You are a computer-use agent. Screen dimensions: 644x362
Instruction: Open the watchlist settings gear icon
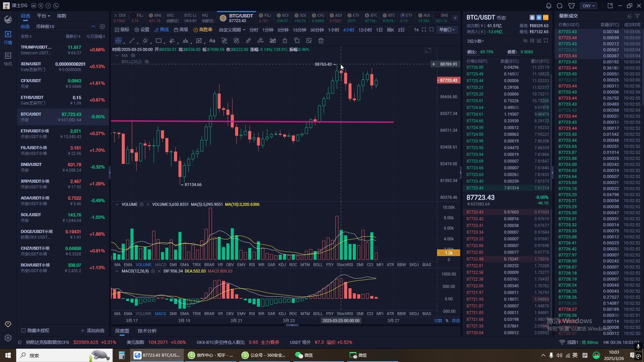(102, 26)
